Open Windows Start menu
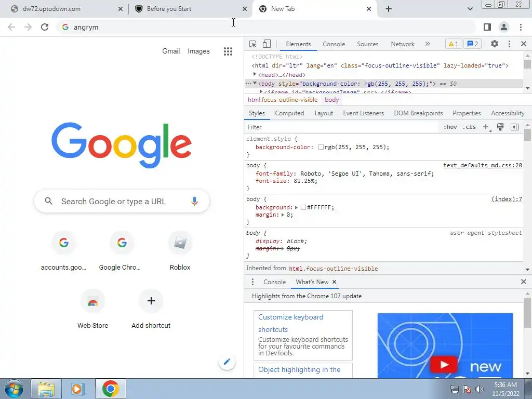The height and width of the screenshot is (399, 532). pyautogui.click(x=14, y=389)
